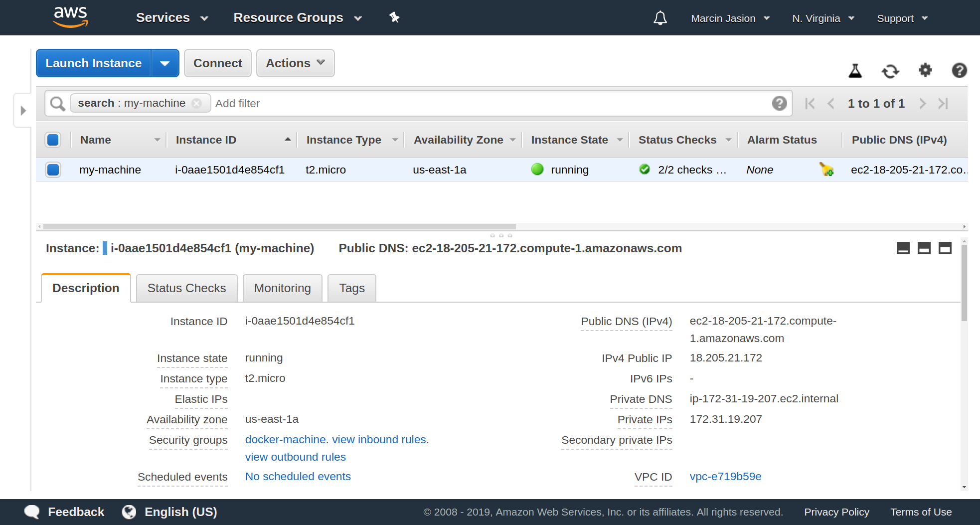
Task: Maximize the instance details pane
Action: coord(945,248)
